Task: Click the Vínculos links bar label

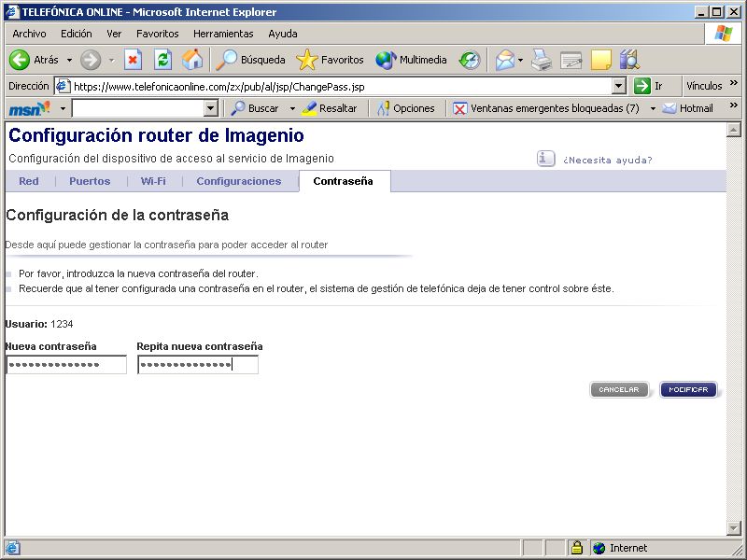Action: [704, 86]
